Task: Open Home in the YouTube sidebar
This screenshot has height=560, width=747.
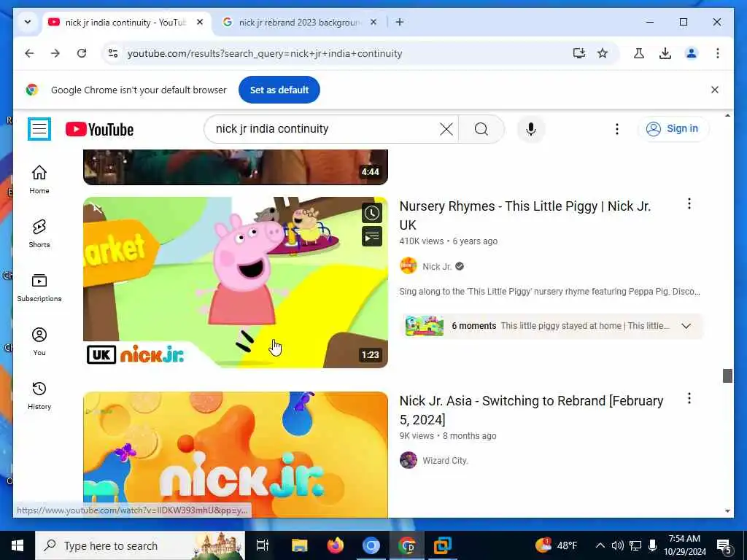Action: 39,179
